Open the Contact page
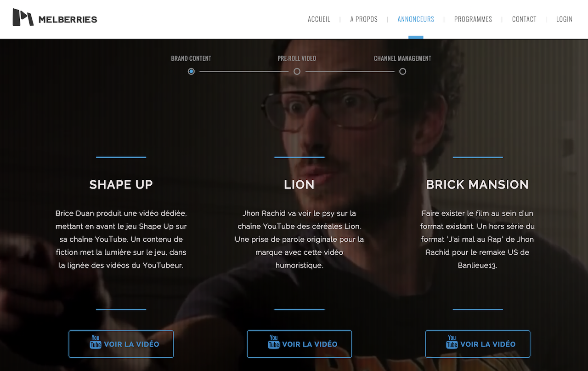588x371 pixels. click(524, 19)
